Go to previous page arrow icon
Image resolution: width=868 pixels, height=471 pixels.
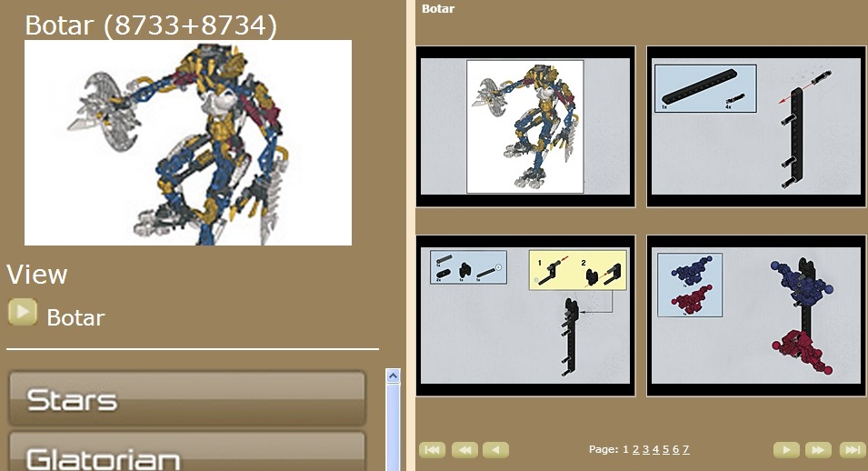pyautogui.click(x=495, y=449)
